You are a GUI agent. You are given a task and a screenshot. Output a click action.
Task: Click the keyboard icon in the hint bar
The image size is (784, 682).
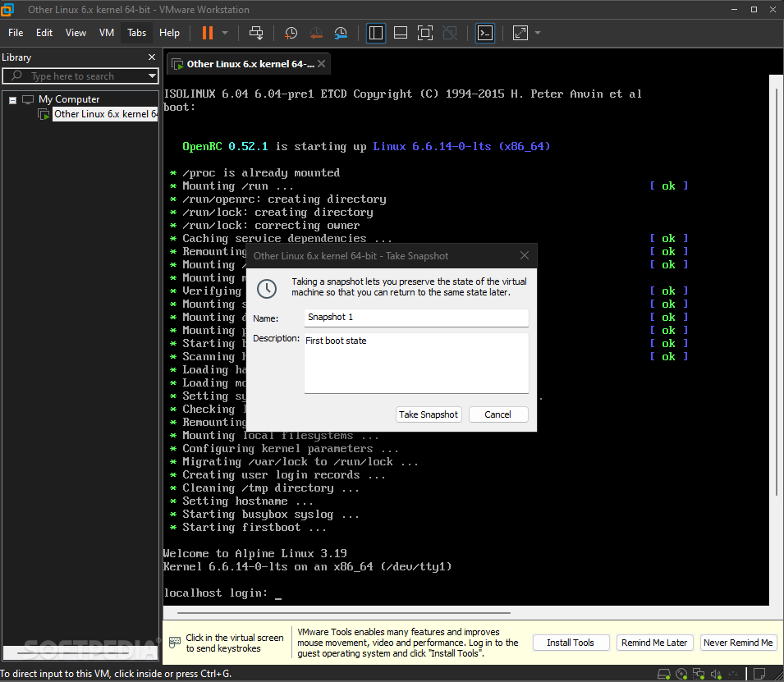175,643
